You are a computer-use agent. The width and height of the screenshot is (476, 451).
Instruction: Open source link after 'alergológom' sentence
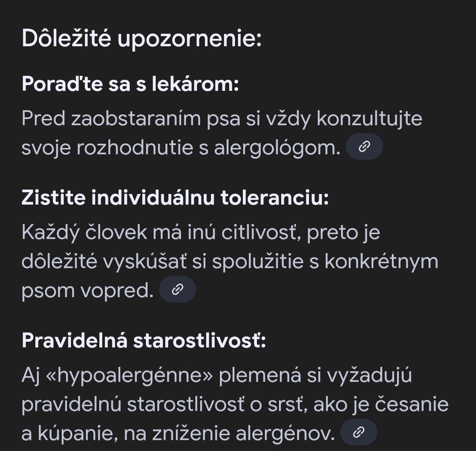click(364, 147)
